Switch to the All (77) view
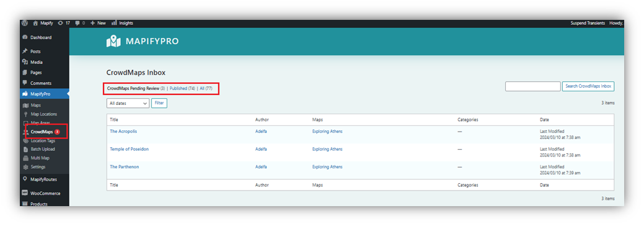 (206, 89)
